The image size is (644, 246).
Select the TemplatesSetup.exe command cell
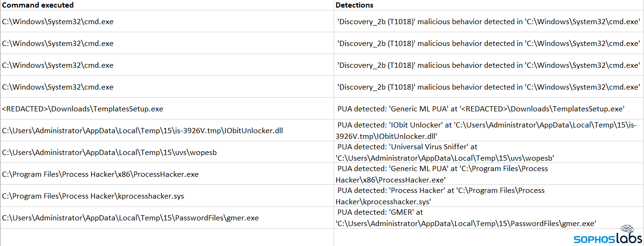point(83,109)
